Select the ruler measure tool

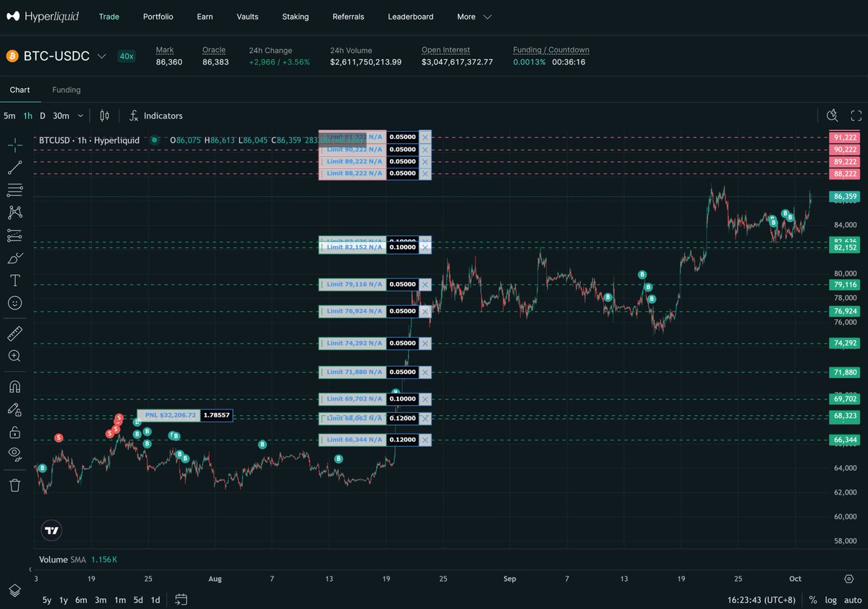(14, 333)
